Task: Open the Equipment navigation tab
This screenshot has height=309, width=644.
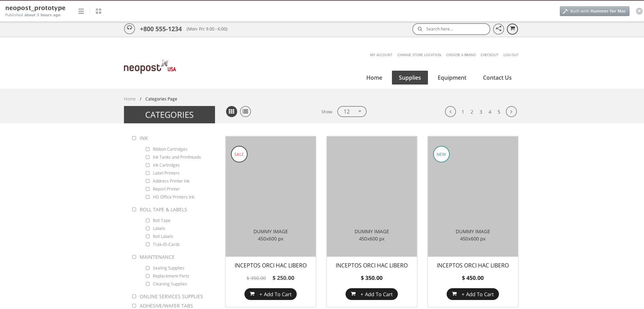Action: (x=452, y=78)
